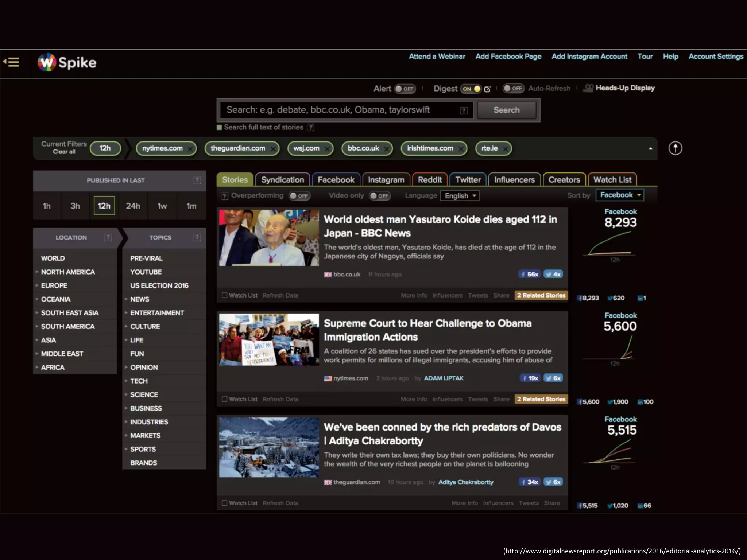
Task: Click the scroll-to-top arrow circle icon
Action: coord(675,148)
